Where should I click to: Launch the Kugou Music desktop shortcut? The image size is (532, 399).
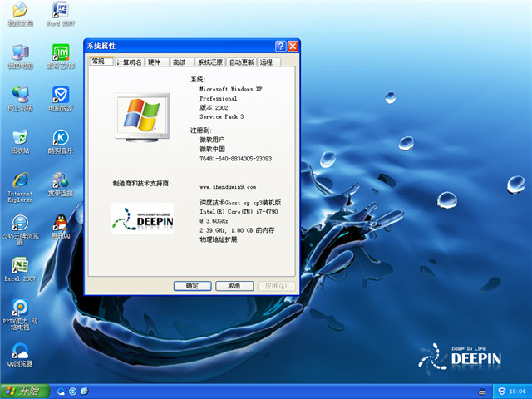[x=61, y=141]
